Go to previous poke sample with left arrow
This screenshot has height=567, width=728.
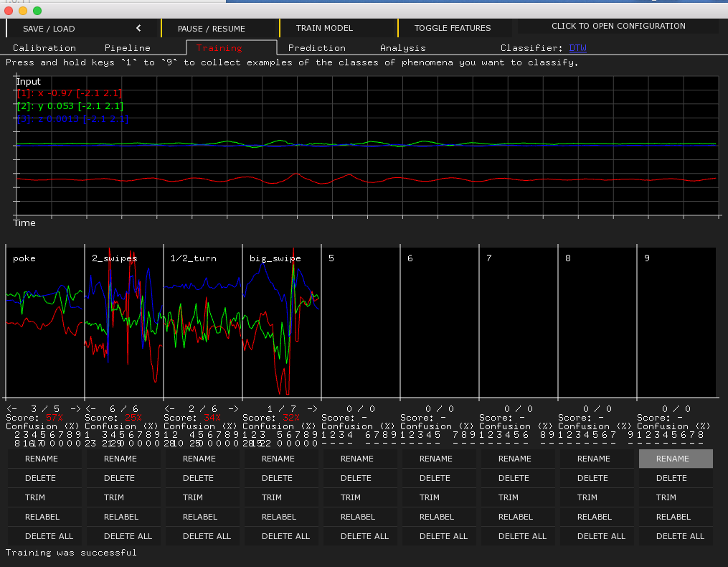coord(11,408)
